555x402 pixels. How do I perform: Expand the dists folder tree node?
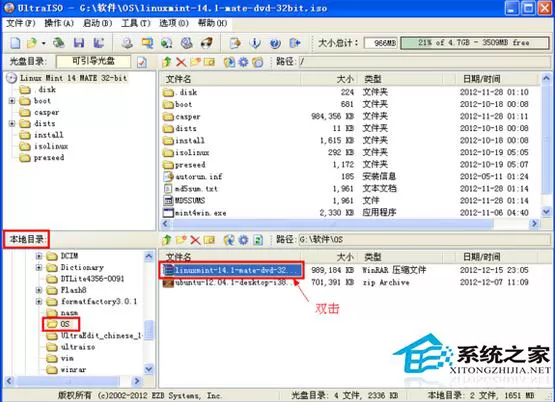pyautogui.click(x=12, y=124)
